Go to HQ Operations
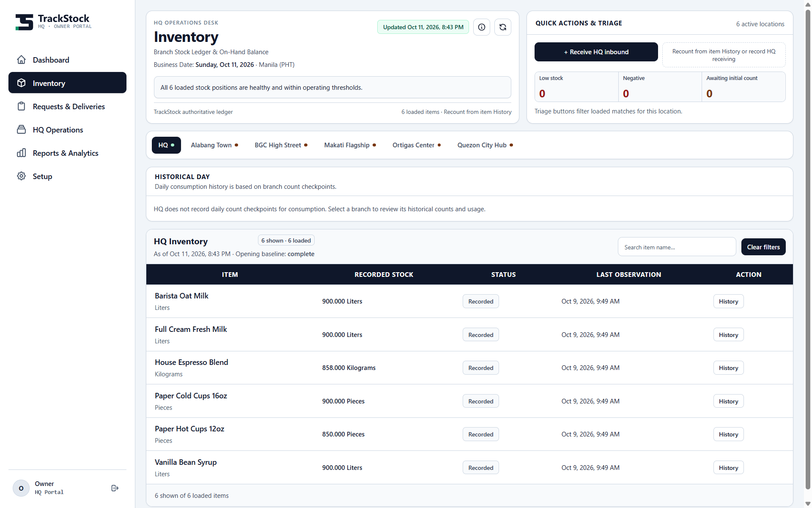 67,130
